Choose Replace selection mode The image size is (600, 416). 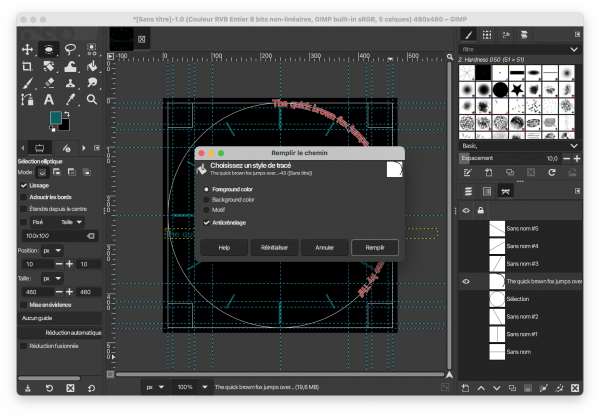click(x=42, y=173)
